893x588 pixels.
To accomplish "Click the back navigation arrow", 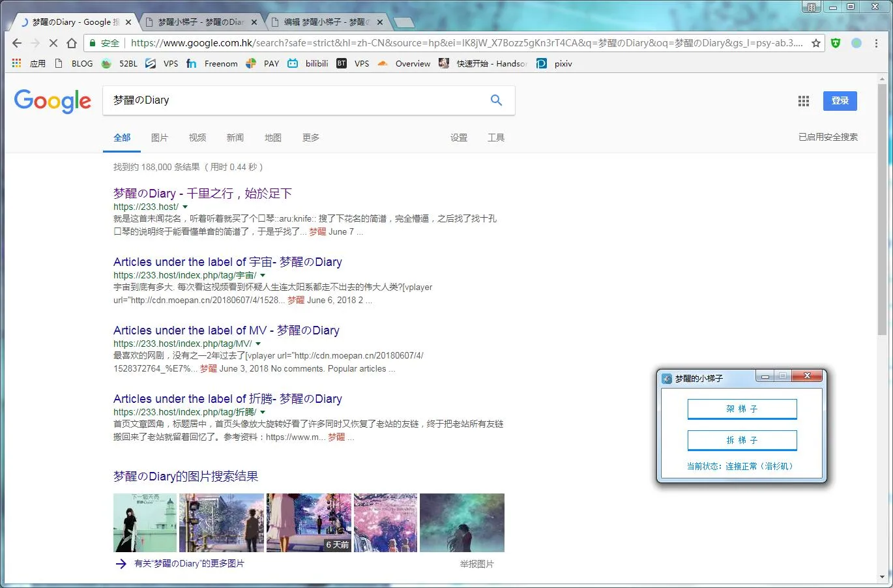I will (x=16, y=43).
